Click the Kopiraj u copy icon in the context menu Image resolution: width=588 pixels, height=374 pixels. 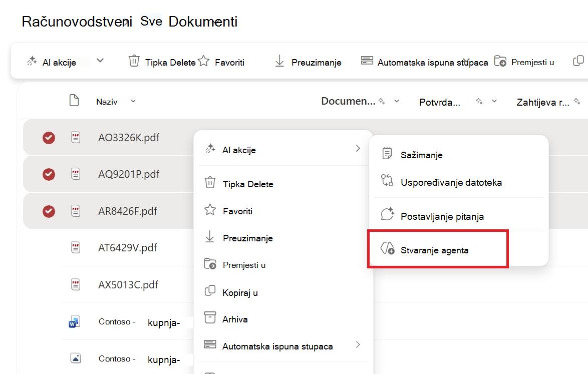[x=210, y=291]
